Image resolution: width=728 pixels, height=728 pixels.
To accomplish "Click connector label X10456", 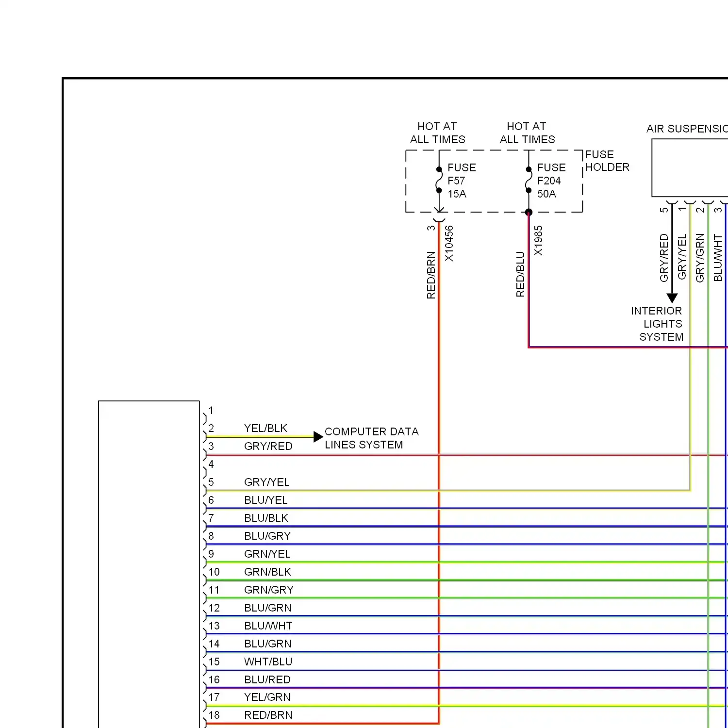I will click(x=449, y=244).
